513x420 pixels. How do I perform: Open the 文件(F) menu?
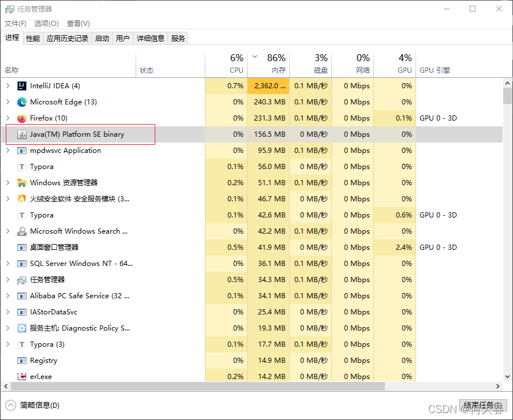coord(16,24)
